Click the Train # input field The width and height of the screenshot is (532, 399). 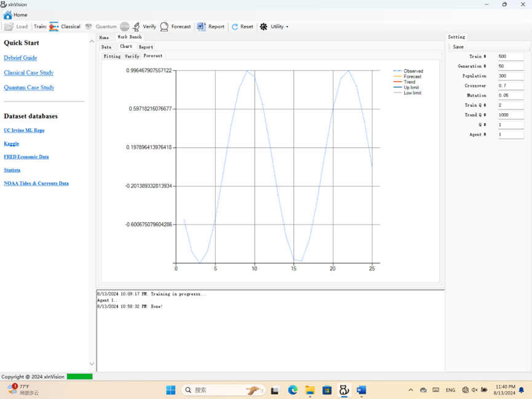tap(510, 57)
